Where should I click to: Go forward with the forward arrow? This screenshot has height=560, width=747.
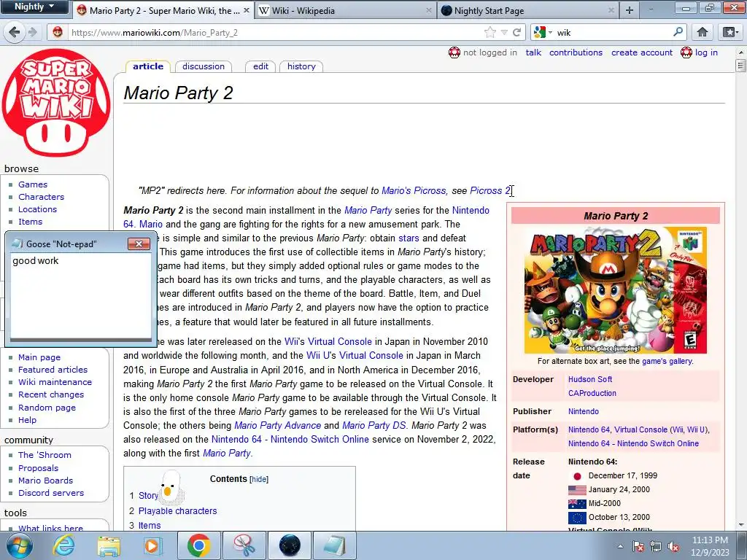32,32
